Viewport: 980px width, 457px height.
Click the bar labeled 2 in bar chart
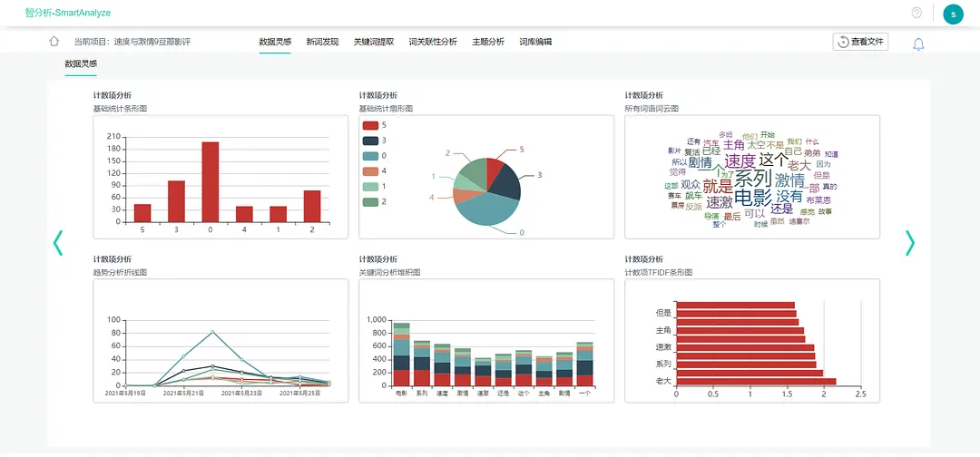coord(312,206)
